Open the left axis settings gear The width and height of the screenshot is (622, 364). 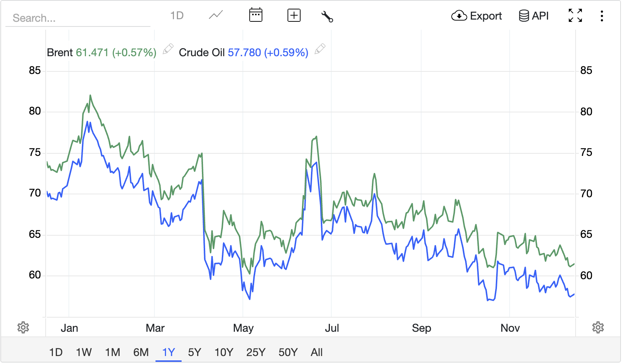point(23,327)
